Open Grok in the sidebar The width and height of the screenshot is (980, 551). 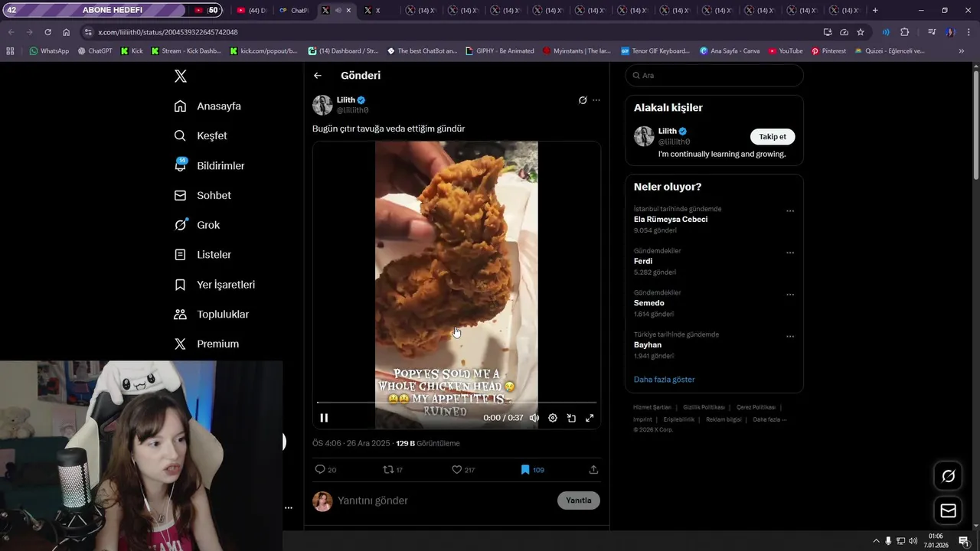coord(197,225)
